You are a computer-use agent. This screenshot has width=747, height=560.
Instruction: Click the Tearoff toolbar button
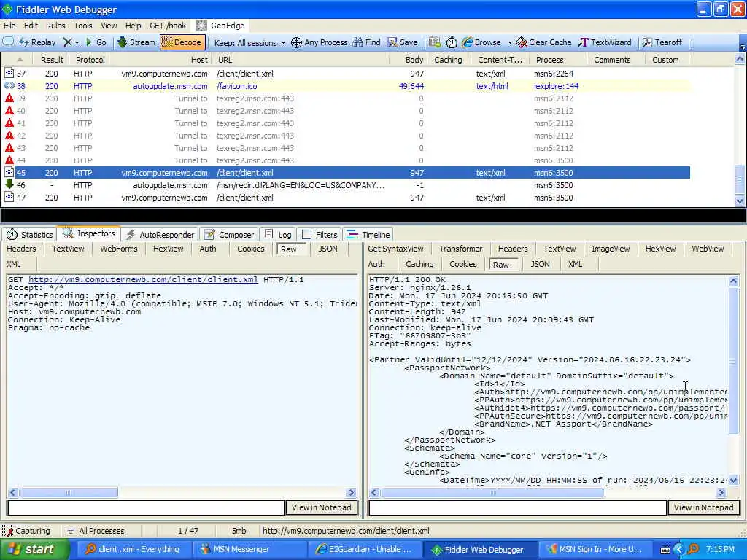point(662,42)
